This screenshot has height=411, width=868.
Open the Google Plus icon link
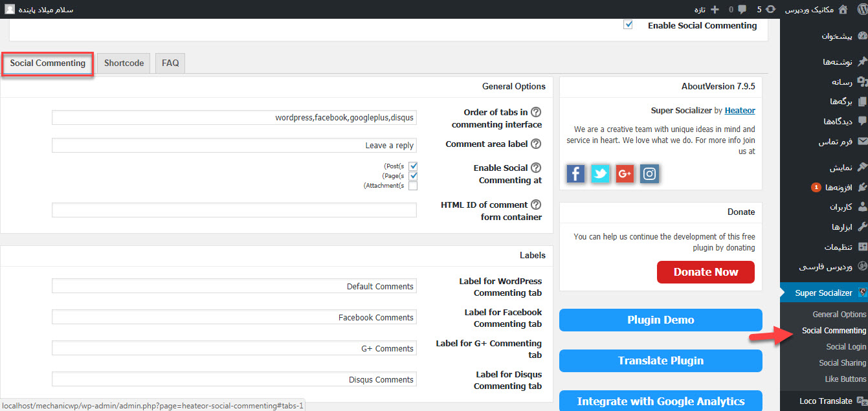[x=625, y=173]
